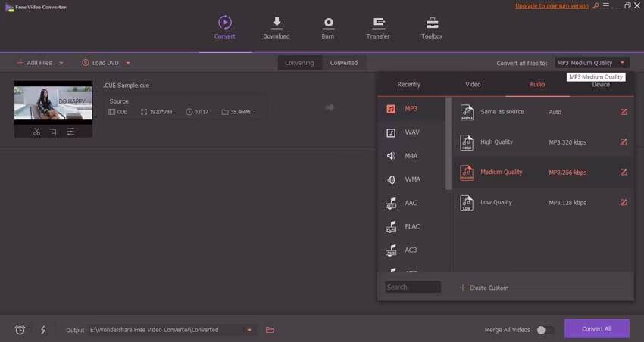
Task: Click the 03:17 duration text
Action: pos(202,112)
